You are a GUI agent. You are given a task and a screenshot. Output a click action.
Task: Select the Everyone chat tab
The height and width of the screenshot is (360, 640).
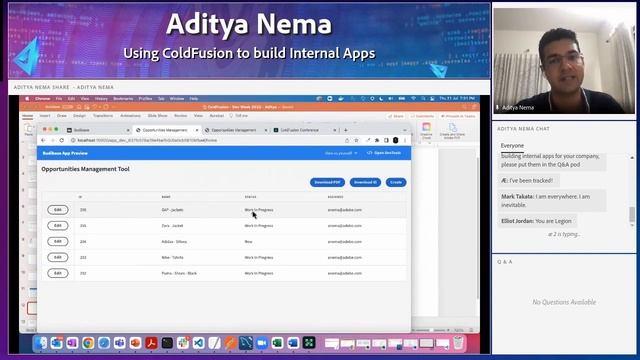pos(512,146)
